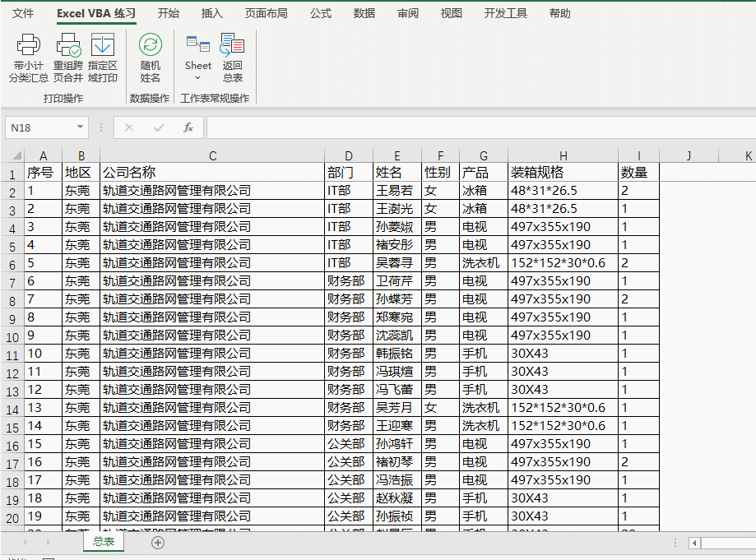The height and width of the screenshot is (560, 756).
Task: Select row 10 header
Action: (x=12, y=337)
